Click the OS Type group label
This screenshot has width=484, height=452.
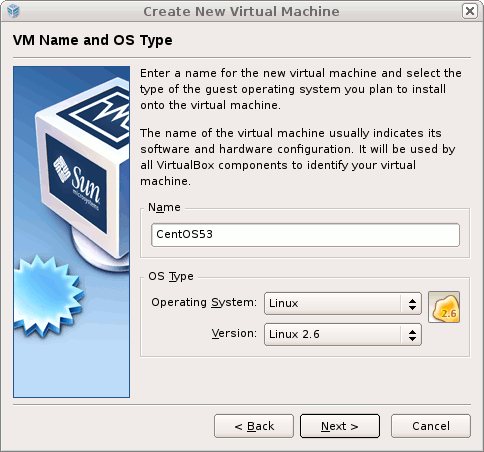(x=171, y=276)
